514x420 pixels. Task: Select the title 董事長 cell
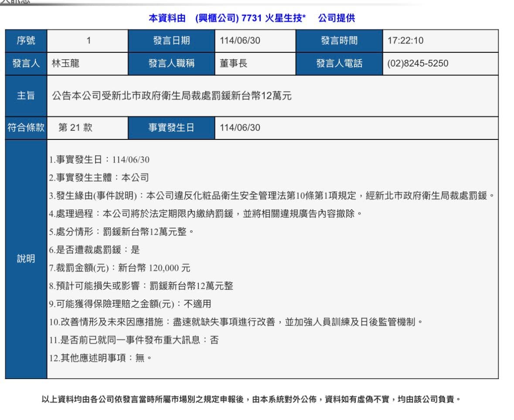click(255, 64)
